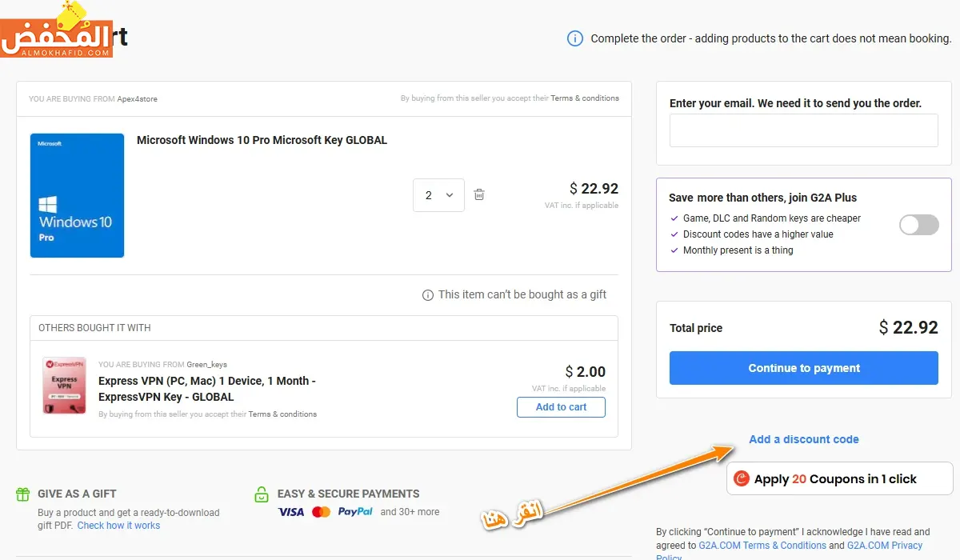Image resolution: width=960 pixels, height=560 pixels.
Task: Click the red coupon icon in Apply Coupons
Action: click(x=742, y=478)
